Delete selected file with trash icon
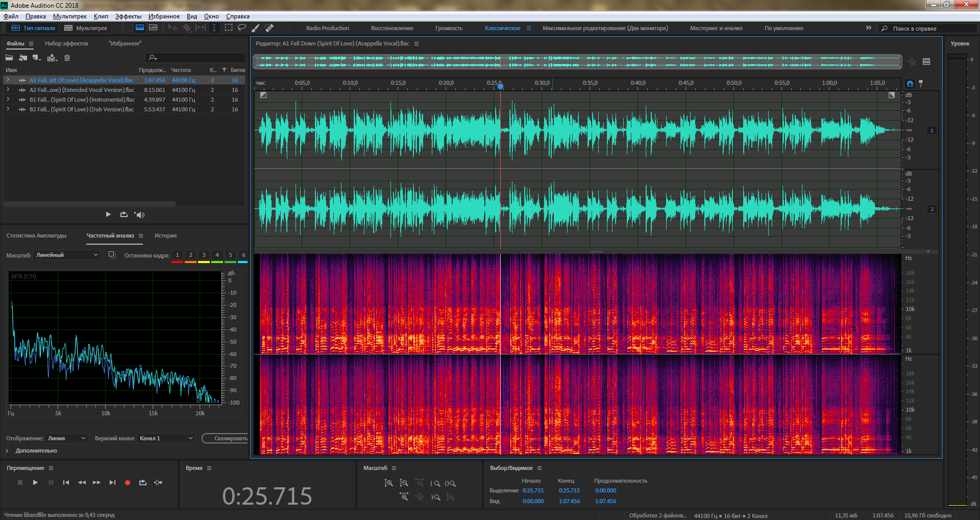 point(67,58)
